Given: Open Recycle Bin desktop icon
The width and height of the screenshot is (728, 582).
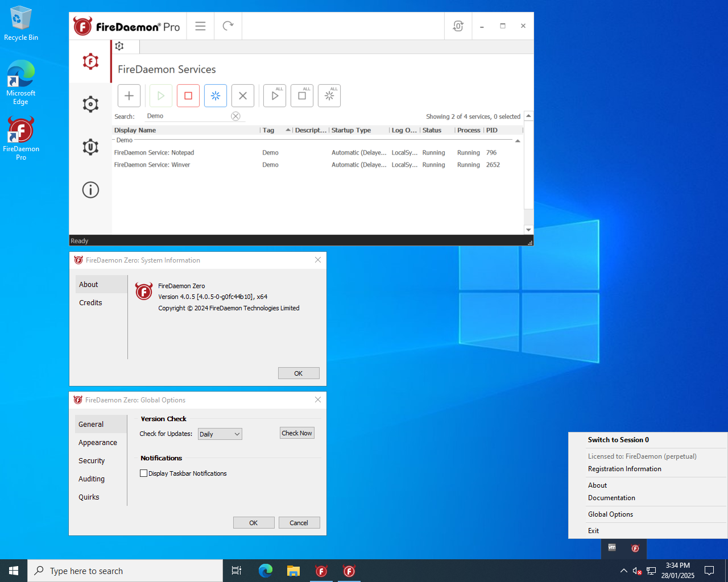Looking at the screenshot, I should pos(21,23).
